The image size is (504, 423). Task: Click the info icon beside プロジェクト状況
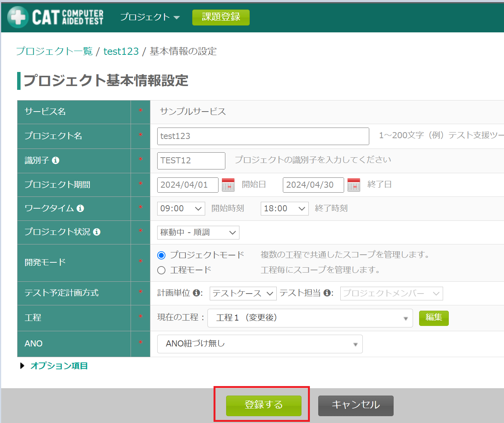coord(97,232)
